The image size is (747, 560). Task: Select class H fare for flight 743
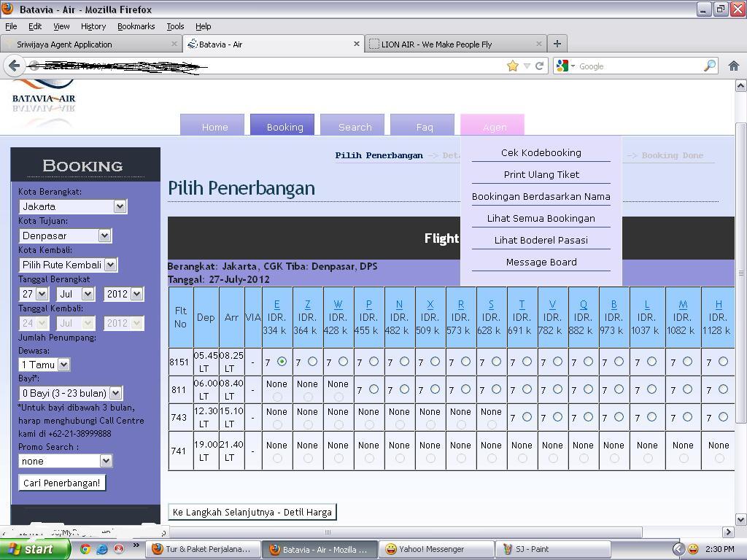(723, 417)
